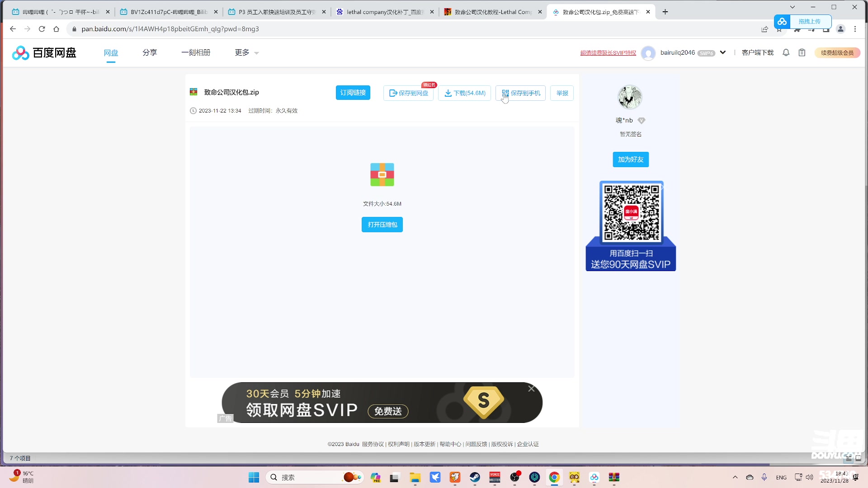Switch to the P3 员工入职快速培训 browser tab
Image resolution: width=868 pixels, height=488 pixels.
[277, 12]
